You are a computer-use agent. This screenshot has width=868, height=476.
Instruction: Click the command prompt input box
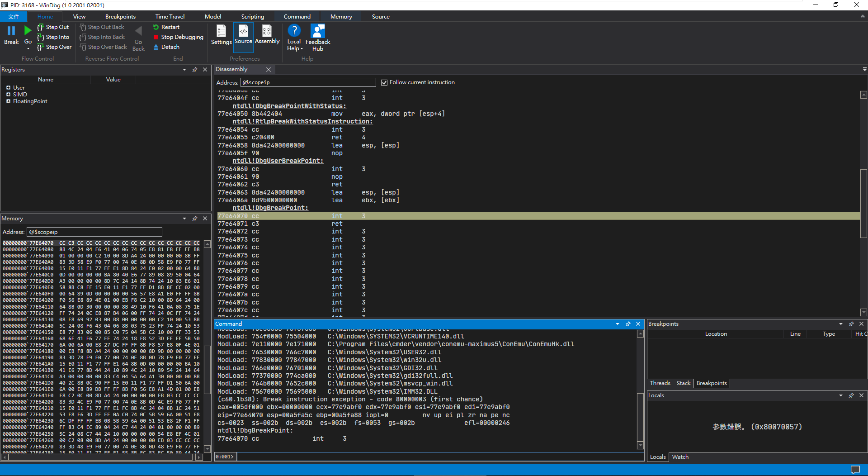(440, 457)
